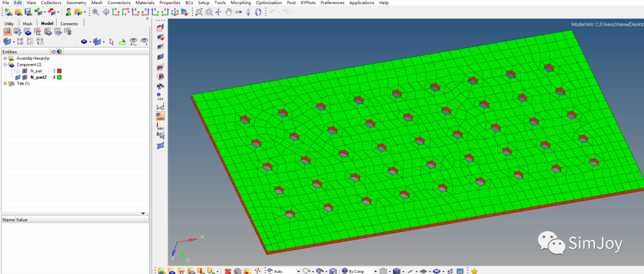Toggle N_part2 geometry visibility icon
This screenshot has height=274, width=644.
click(x=18, y=77)
